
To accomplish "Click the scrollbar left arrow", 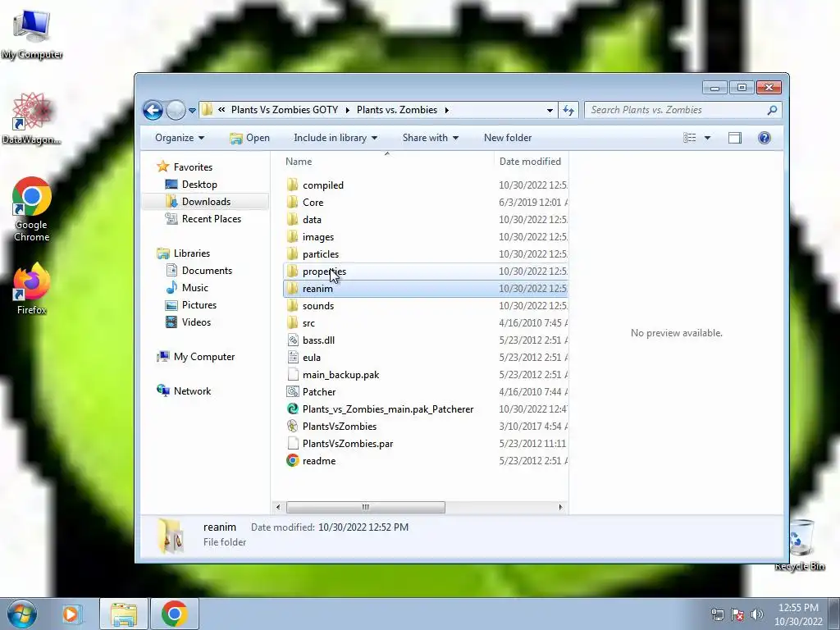I will 277,507.
